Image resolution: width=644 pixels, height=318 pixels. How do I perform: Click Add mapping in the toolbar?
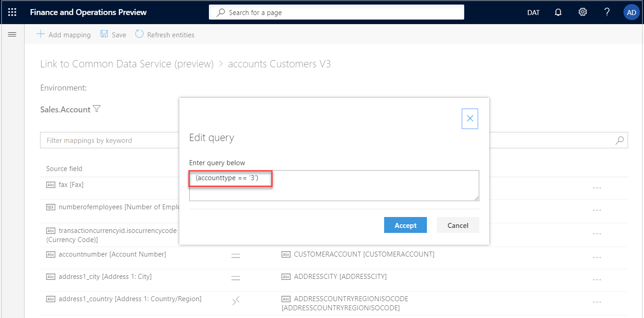(x=64, y=35)
